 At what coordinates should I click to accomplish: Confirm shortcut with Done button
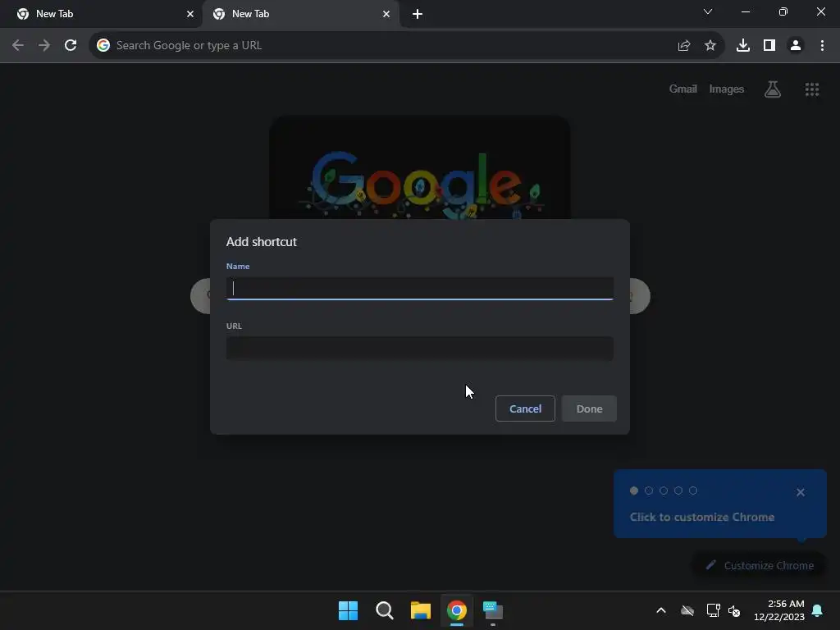(589, 409)
